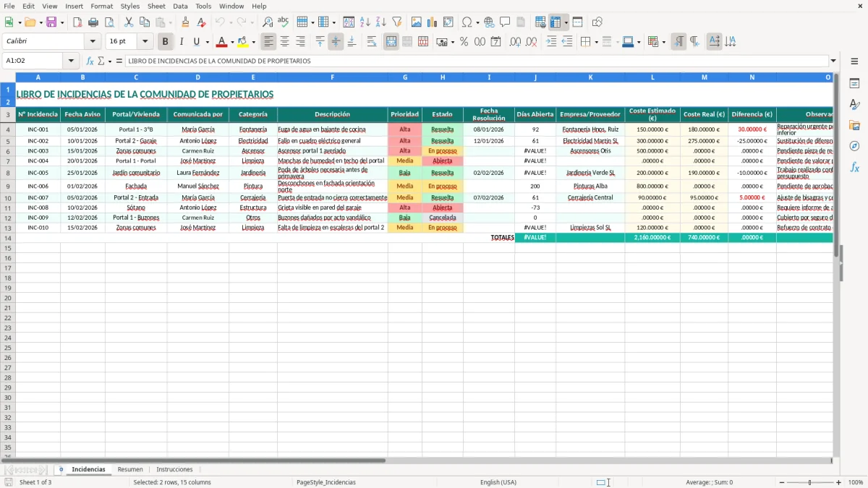Click zoom in plus button
This screenshot has height=488, width=868.
click(x=839, y=482)
